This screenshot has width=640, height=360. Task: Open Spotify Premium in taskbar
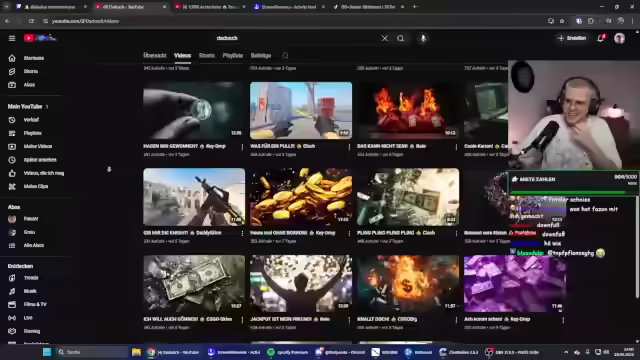288,352
